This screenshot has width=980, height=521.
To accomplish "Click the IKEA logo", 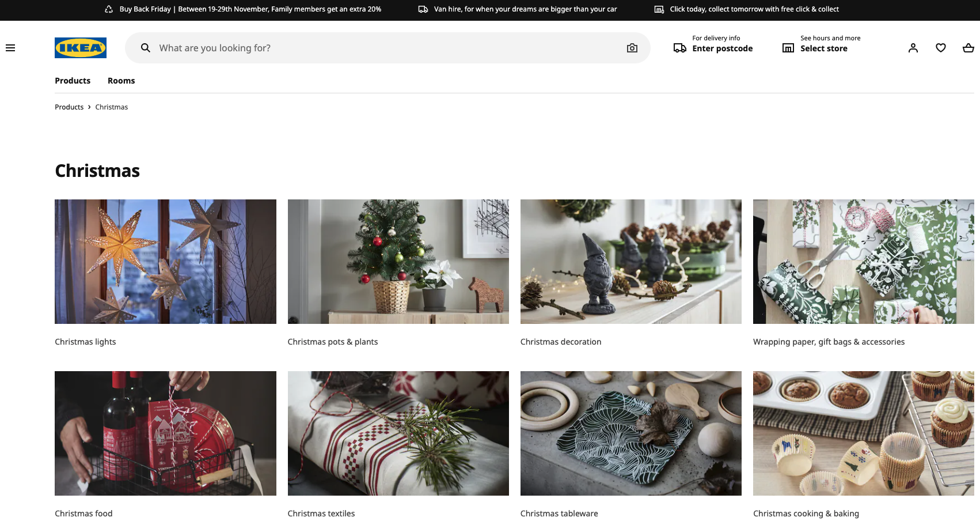I will (81, 48).
